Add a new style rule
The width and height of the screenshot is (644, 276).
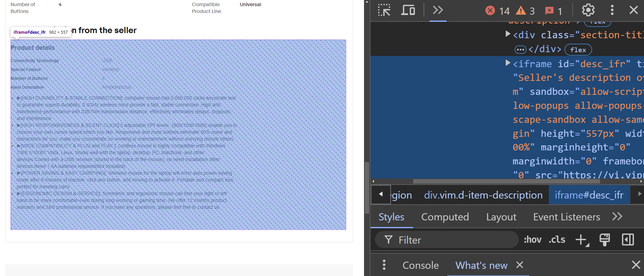[582, 240]
